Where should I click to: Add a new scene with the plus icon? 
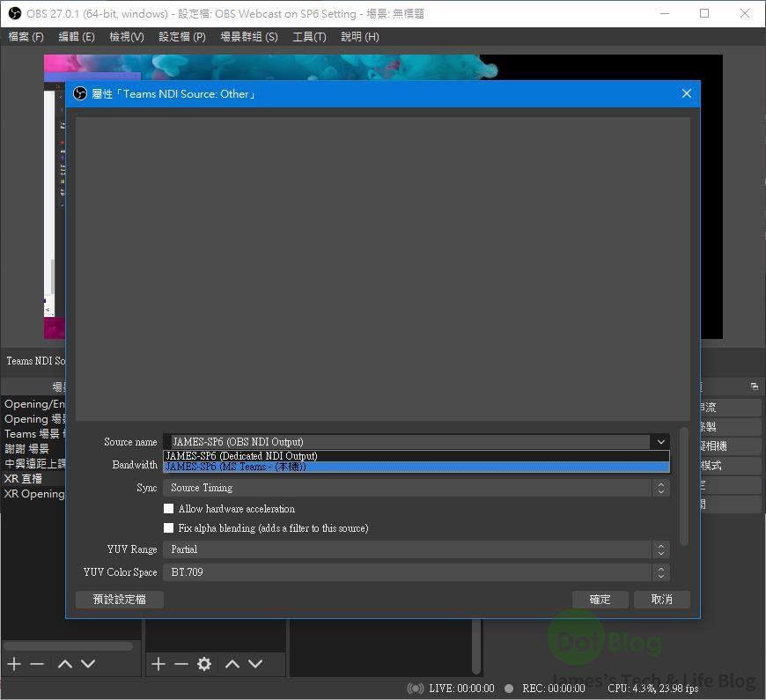(14, 664)
